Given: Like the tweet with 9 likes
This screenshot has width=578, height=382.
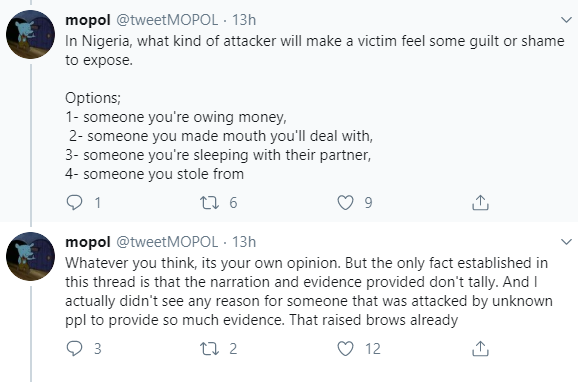Looking at the screenshot, I should pyautogui.click(x=345, y=202).
